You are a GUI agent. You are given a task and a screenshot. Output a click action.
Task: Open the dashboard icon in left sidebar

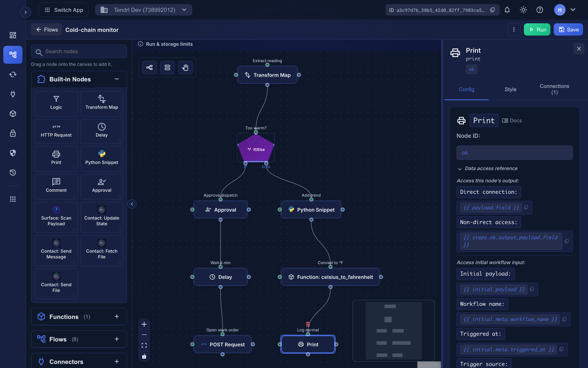tap(13, 35)
